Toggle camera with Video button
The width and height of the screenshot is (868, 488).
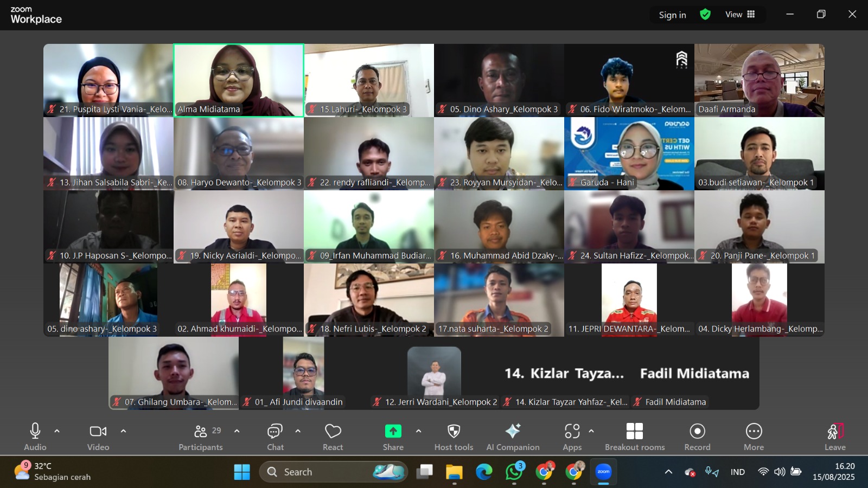click(98, 432)
